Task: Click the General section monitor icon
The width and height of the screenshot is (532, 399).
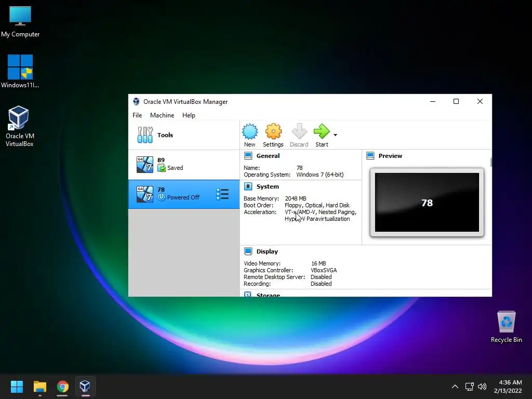Action: click(248, 156)
